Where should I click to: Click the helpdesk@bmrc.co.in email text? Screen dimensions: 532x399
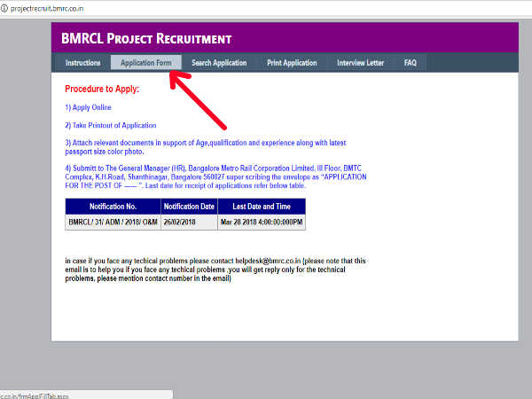268,261
